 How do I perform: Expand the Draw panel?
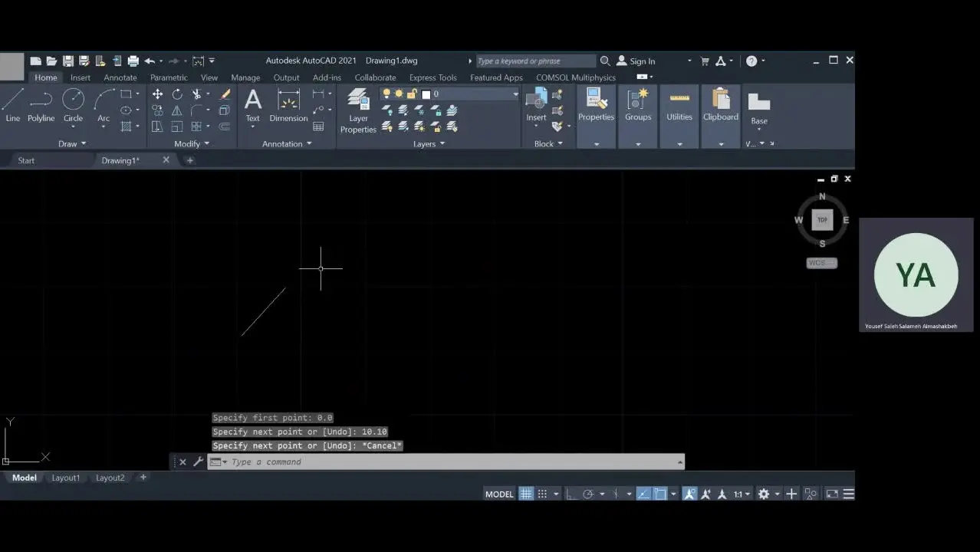pos(72,143)
